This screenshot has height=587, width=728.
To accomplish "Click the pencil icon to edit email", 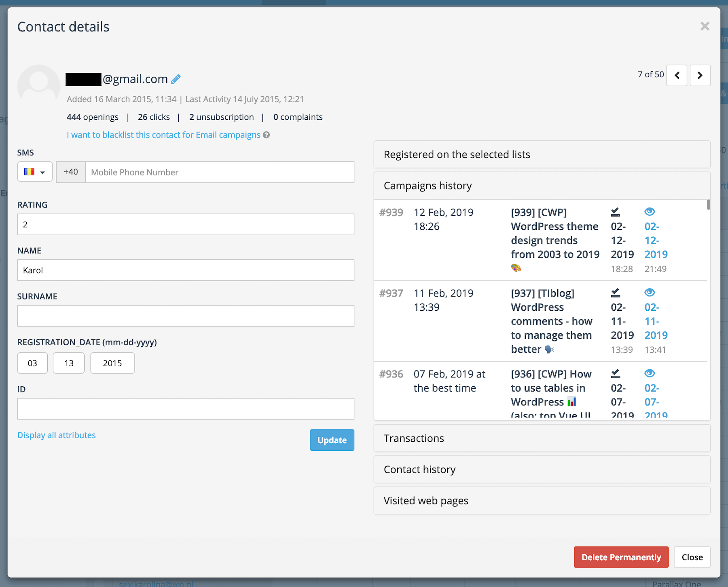I will [176, 79].
